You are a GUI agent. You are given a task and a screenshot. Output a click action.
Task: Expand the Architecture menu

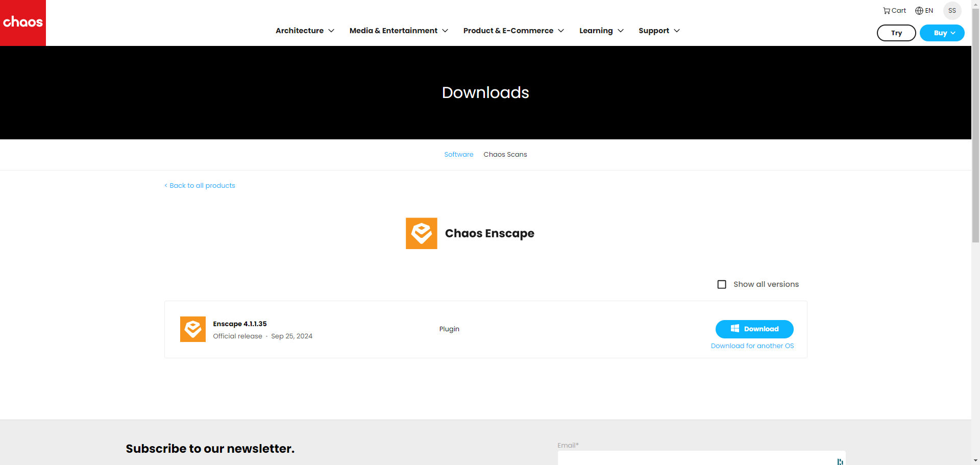click(305, 31)
